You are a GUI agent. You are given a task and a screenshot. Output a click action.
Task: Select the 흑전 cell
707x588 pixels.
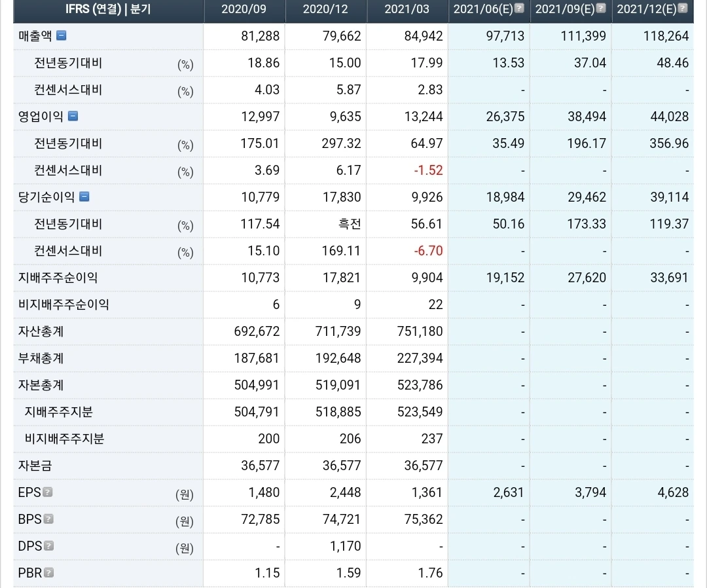pos(350,224)
